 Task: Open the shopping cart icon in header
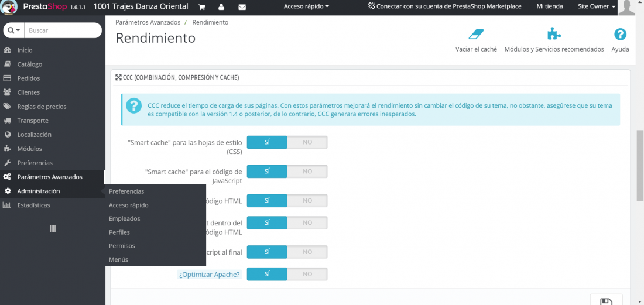click(201, 6)
